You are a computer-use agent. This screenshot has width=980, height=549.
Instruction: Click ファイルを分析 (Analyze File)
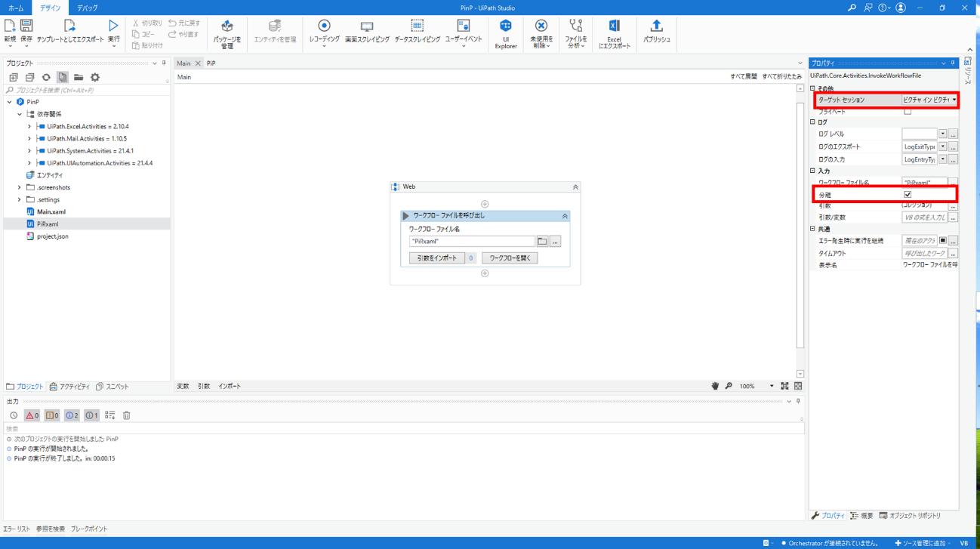[575, 35]
